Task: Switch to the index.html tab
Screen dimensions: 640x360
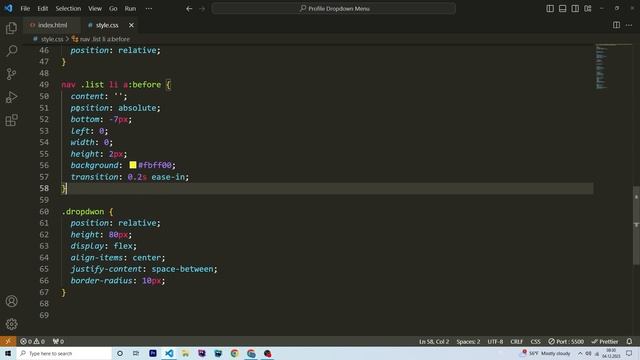Action: (52, 25)
